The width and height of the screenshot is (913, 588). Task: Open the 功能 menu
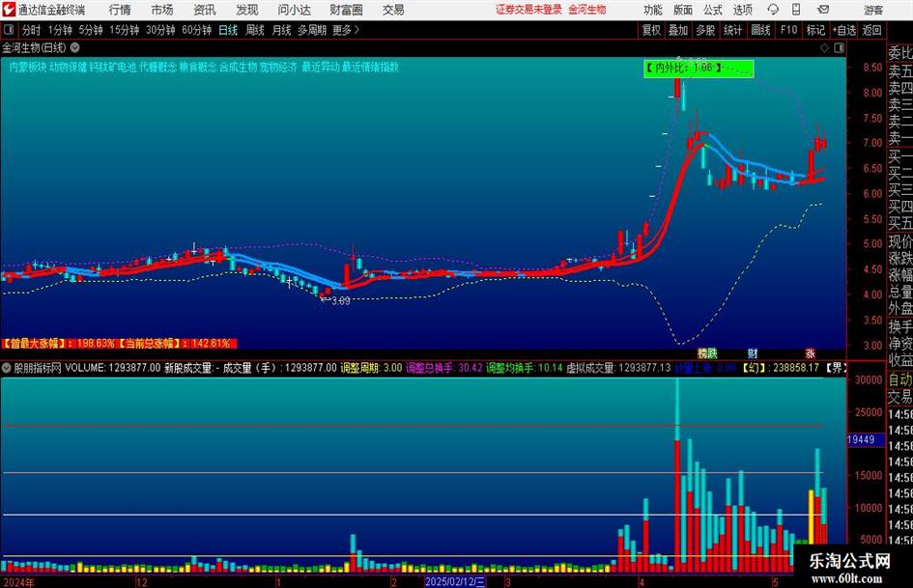pyautogui.click(x=653, y=10)
